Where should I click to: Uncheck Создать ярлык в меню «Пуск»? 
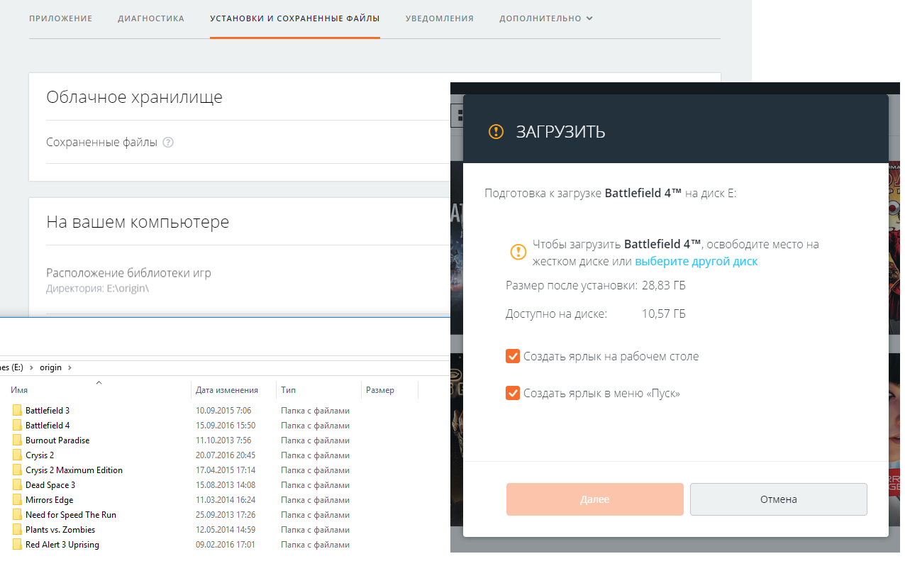(513, 392)
